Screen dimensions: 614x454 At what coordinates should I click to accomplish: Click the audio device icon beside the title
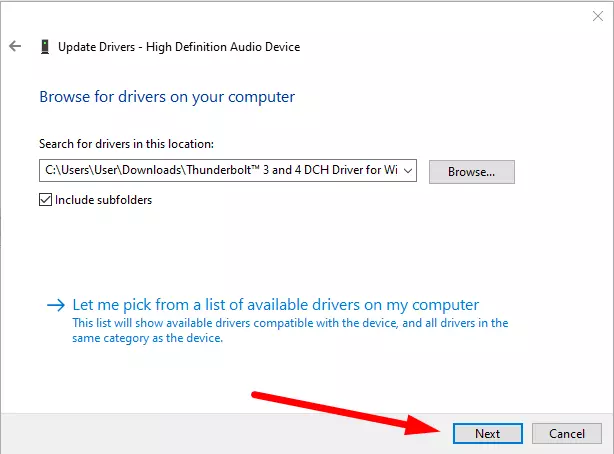tap(45, 47)
